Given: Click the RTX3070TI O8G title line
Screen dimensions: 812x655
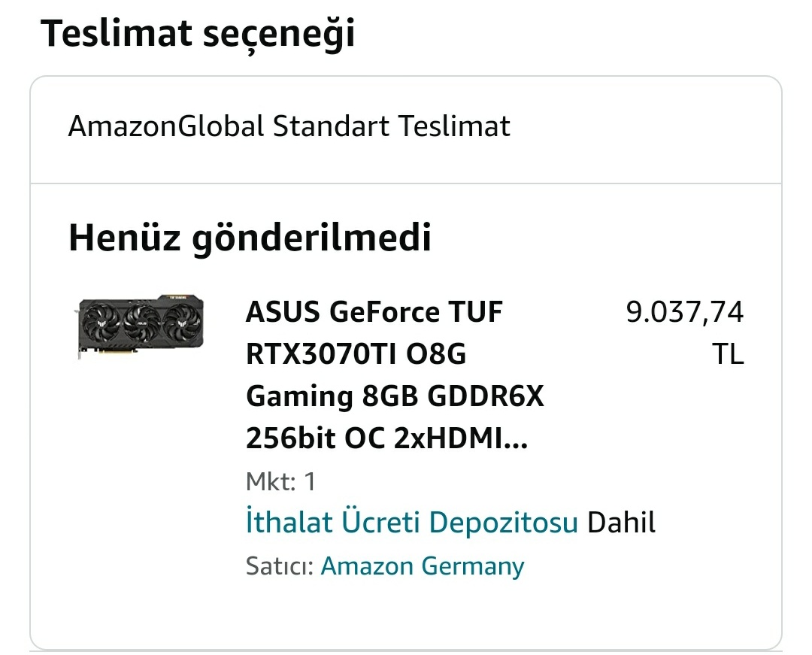Looking at the screenshot, I should click(x=356, y=355).
